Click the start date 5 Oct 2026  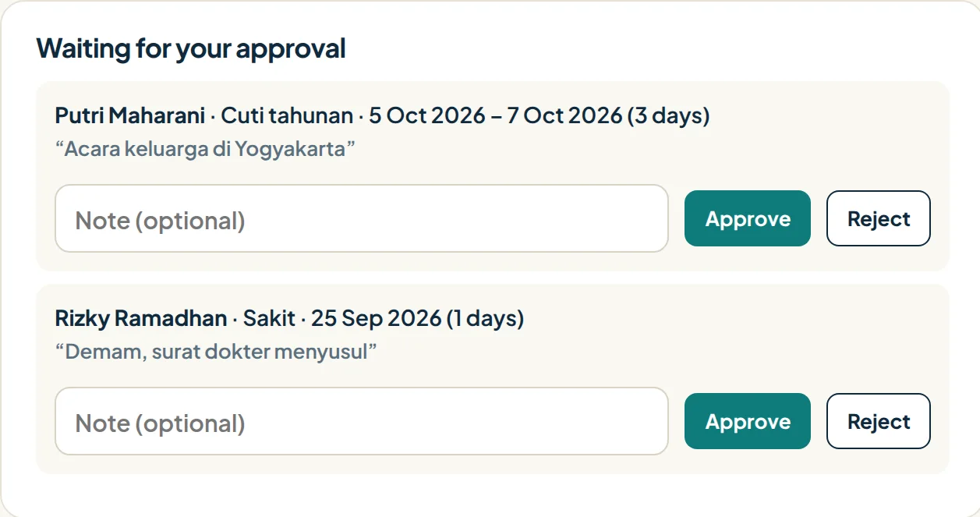427,115
